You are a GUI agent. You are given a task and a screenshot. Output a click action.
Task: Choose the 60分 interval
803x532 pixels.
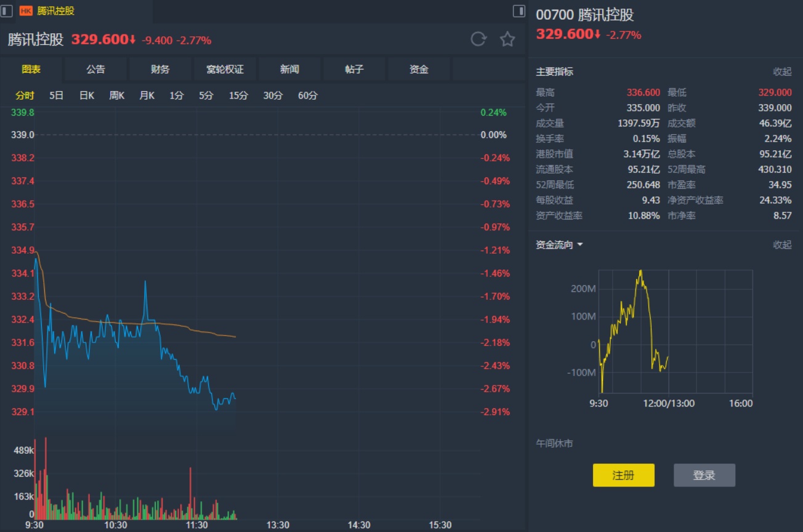[x=308, y=95]
